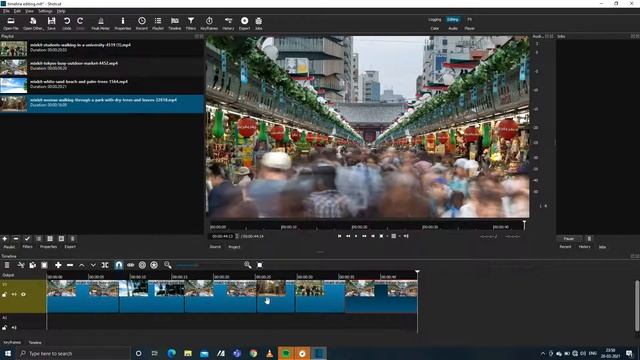
Task: Toggle the ripple trim mode
Action: (x=142, y=265)
